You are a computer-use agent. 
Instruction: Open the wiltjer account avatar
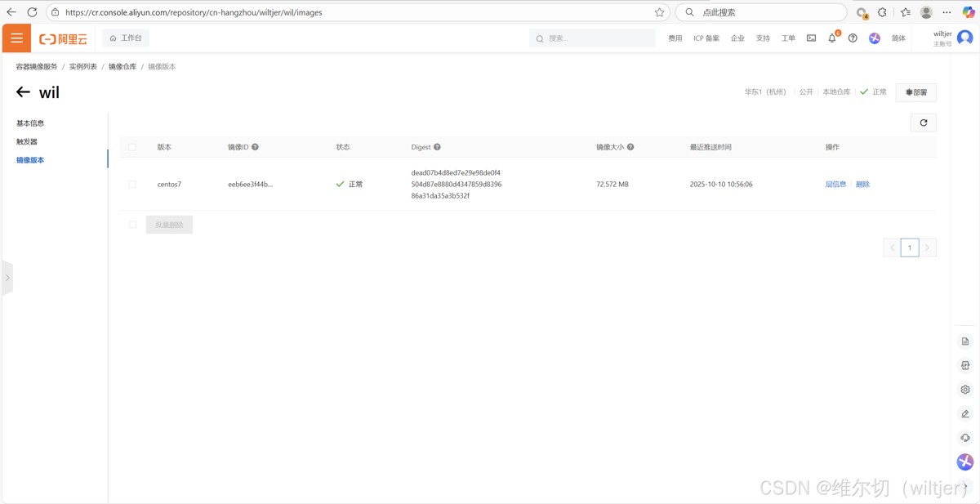pos(964,38)
